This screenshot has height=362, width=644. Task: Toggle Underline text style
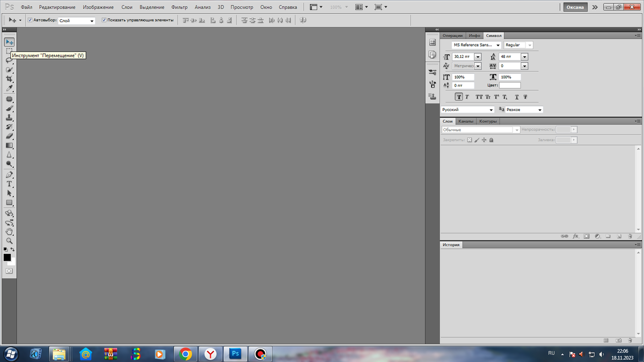pos(517,97)
